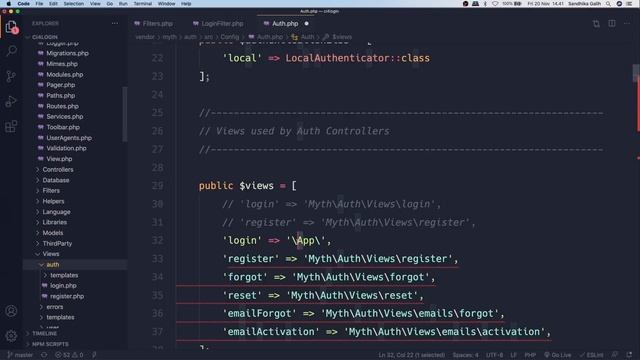640x360 pixels.
Task: Open editor more actions ellipsis
Action: click(x=627, y=24)
